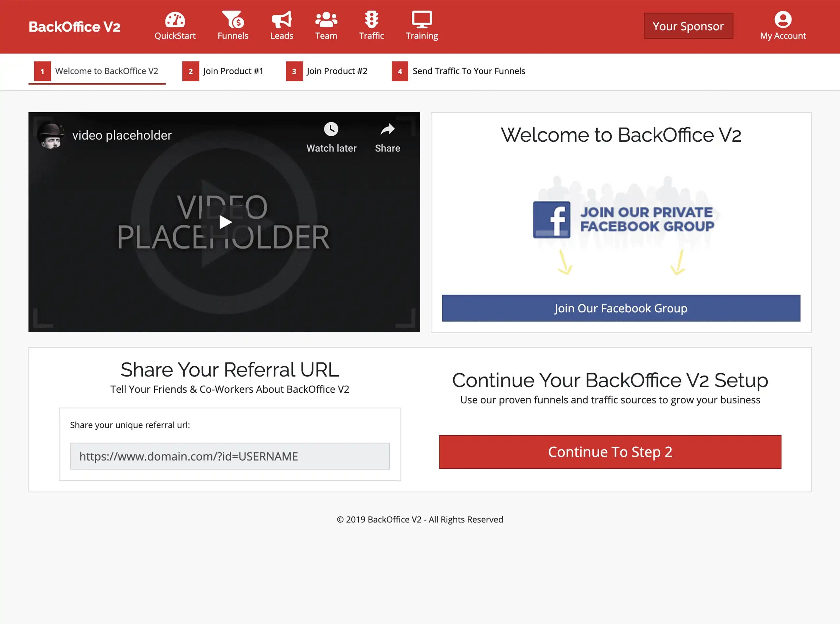This screenshot has height=624, width=840.
Task: Click the referral URL input field
Action: click(x=230, y=456)
